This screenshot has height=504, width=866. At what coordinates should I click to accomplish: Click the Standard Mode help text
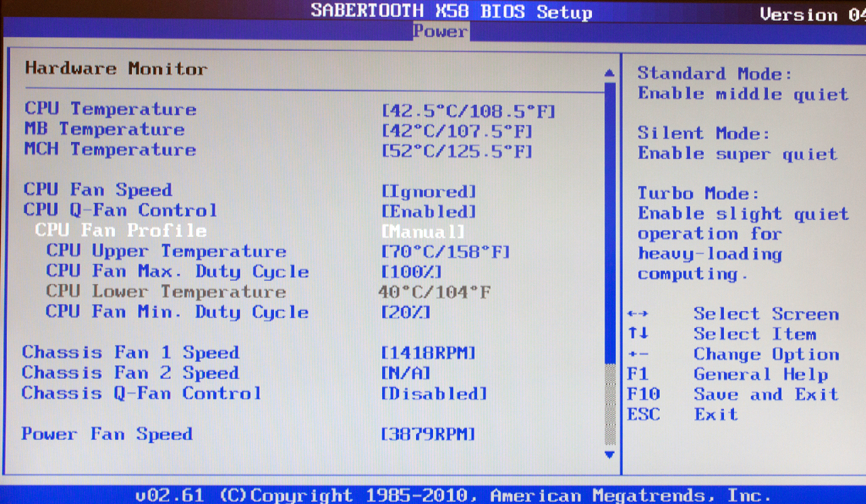coord(743,84)
